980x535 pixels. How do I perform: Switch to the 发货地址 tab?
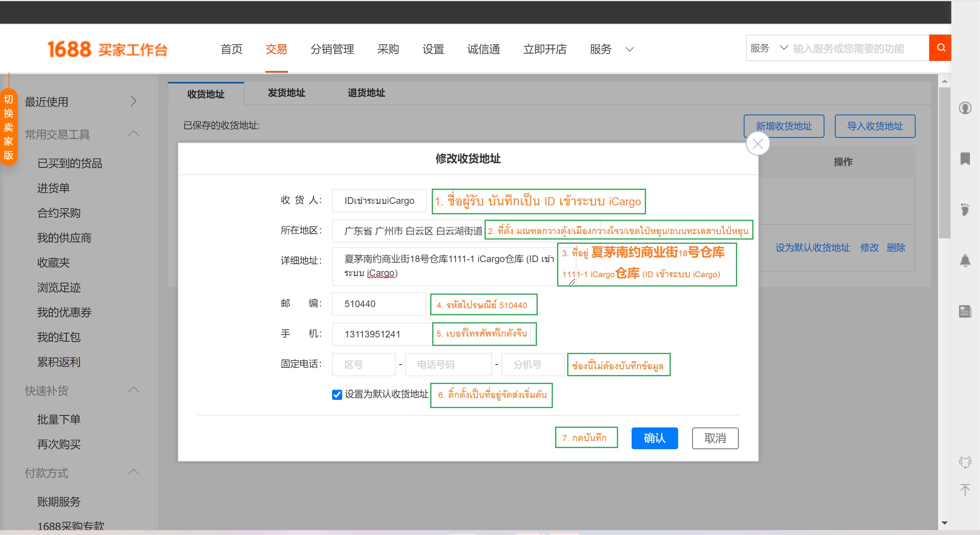pyautogui.click(x=286, y=93)
